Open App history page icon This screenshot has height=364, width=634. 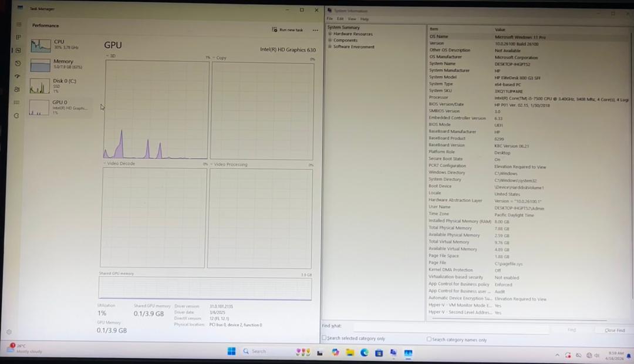(18, 63)
